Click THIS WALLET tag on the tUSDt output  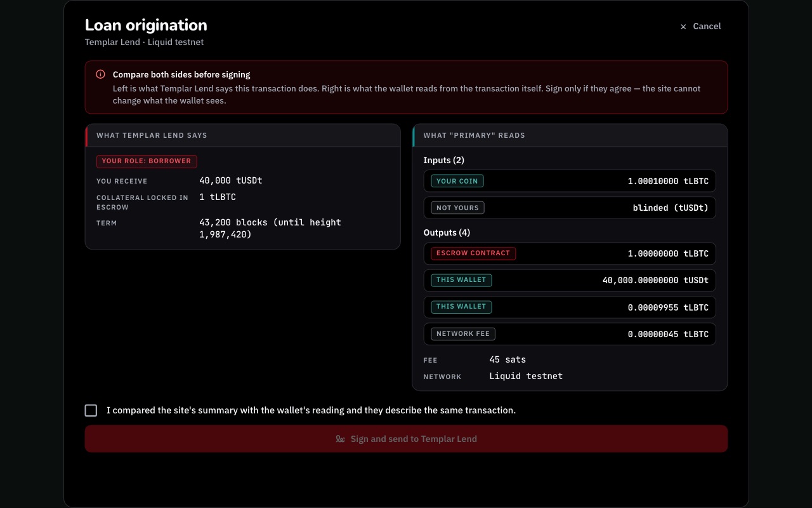[461, 280]
